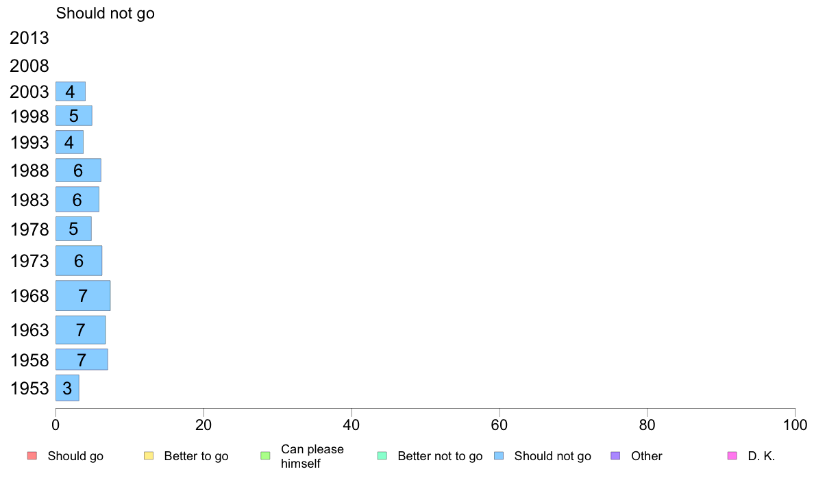The width and height of the screenshot is (814, 504).
Task: Click the Better to go legend text
Action: (x=196, y=456)
